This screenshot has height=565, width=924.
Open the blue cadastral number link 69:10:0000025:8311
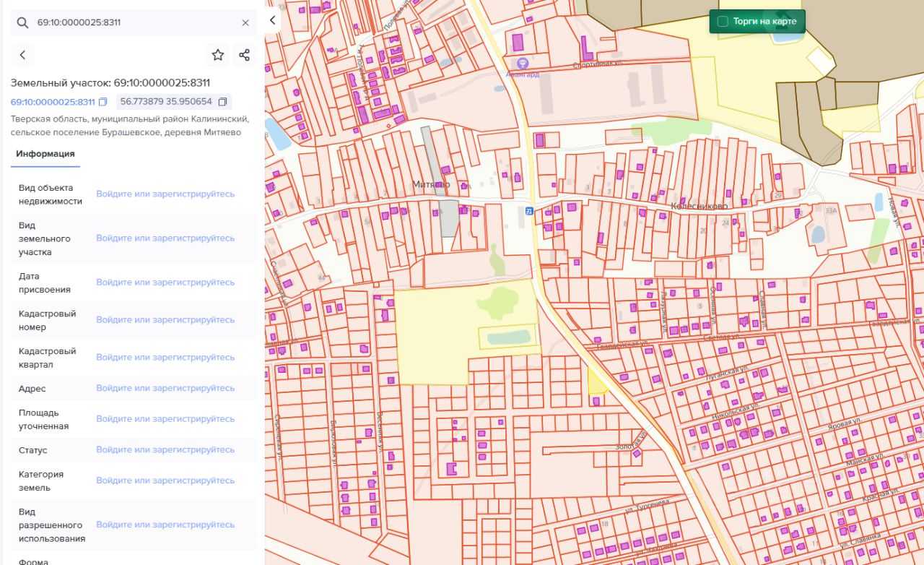tap(53, 102)
